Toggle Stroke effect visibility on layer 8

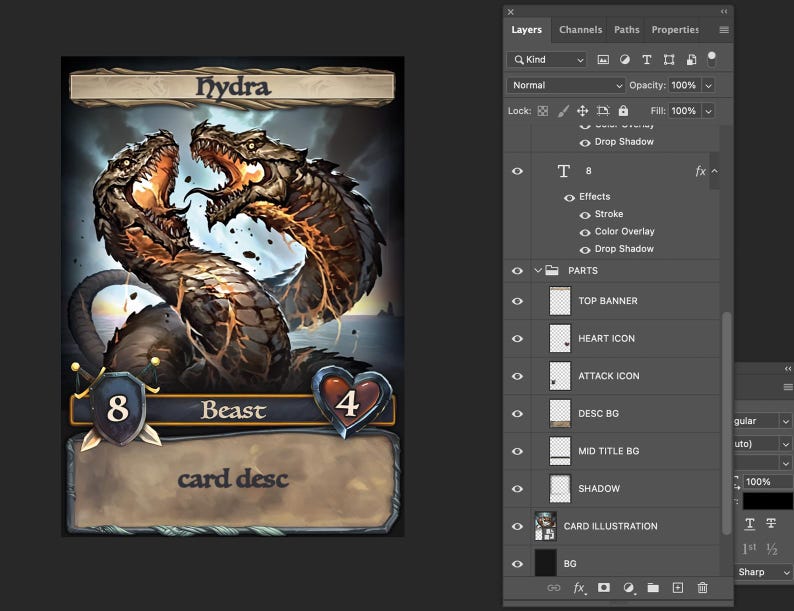(x=585, y=215)
